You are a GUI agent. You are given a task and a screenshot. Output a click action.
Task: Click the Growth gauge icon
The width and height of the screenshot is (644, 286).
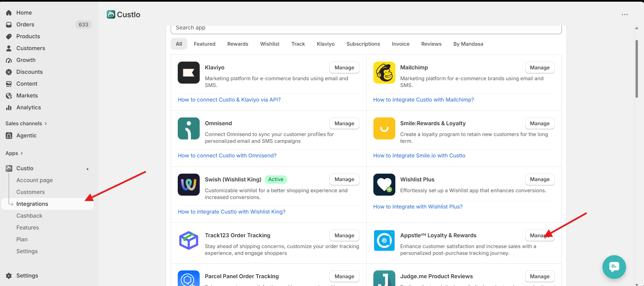point(9,60)
